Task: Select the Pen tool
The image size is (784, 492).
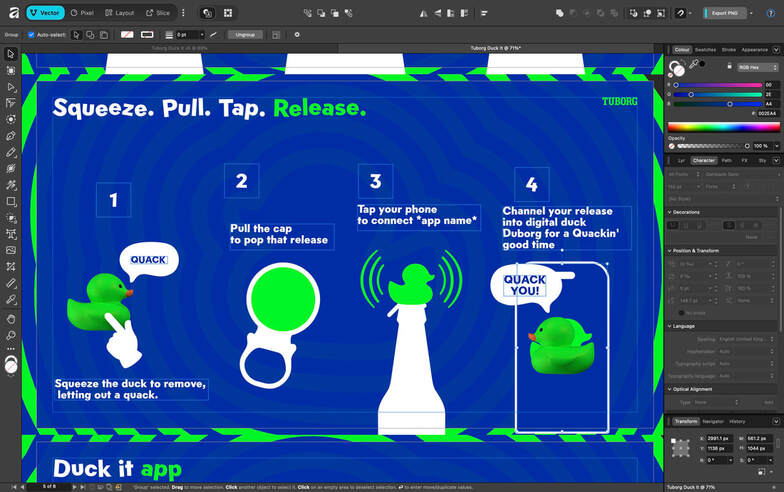Action: 11,136
